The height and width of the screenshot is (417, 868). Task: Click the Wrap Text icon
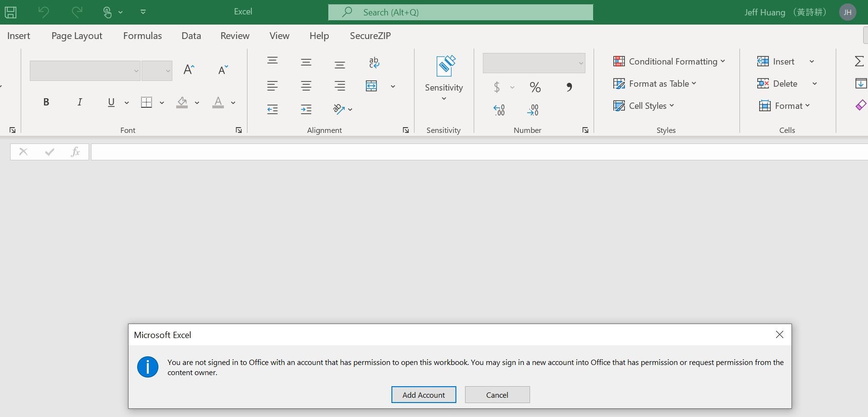pyautogui.click(x=374, y=63)
